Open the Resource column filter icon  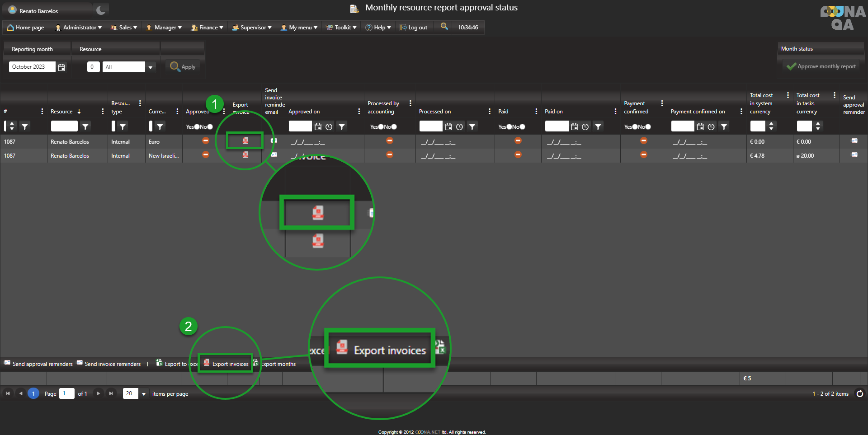pos(85,127)
